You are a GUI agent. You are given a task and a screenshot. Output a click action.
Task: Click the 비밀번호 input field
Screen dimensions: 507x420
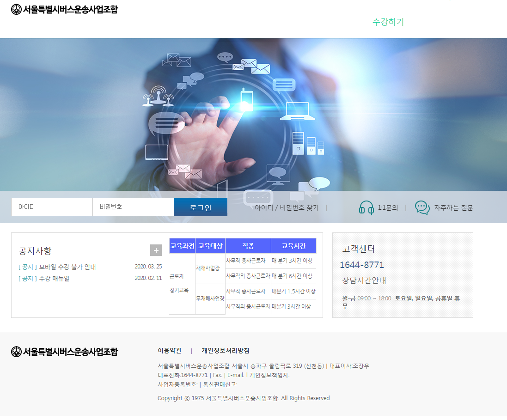(133, 207)
